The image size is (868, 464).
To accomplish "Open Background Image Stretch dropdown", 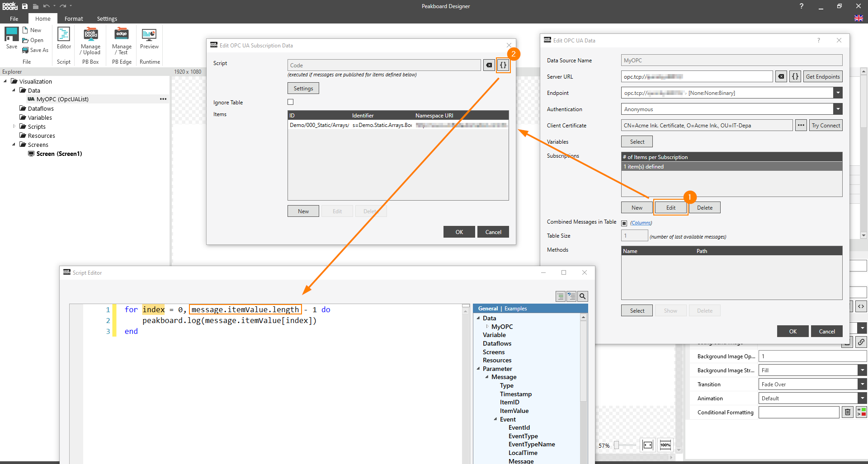I will click(862, 370).
